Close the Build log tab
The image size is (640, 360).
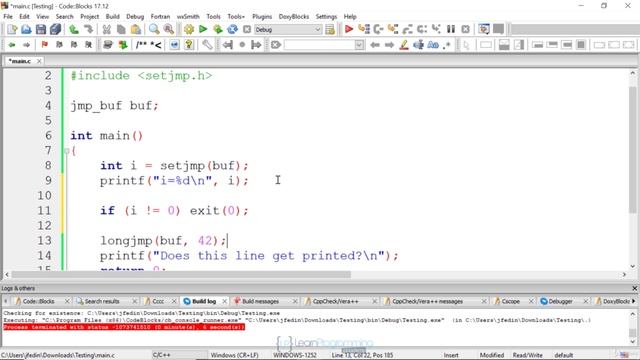pyautogui.click(x=224, y=301)
